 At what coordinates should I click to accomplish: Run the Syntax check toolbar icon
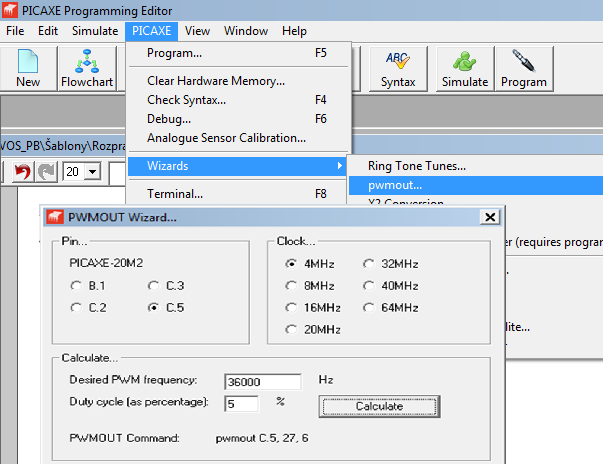coord(398,68)
